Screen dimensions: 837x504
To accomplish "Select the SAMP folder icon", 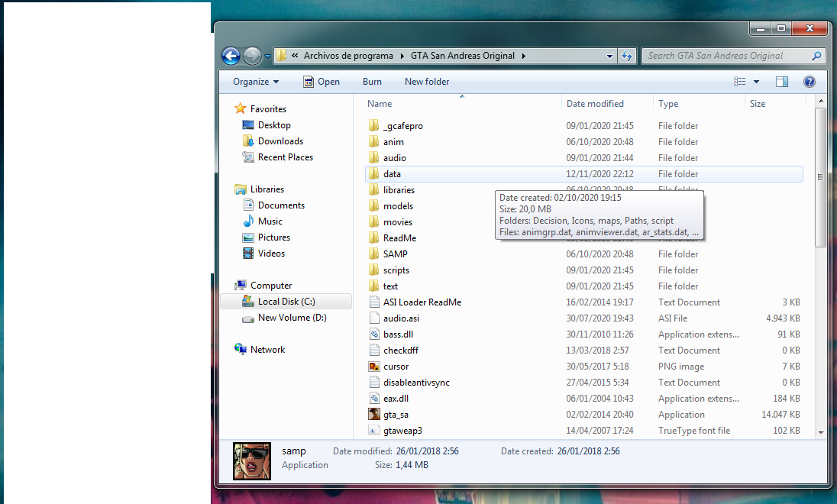I will 373,254.
